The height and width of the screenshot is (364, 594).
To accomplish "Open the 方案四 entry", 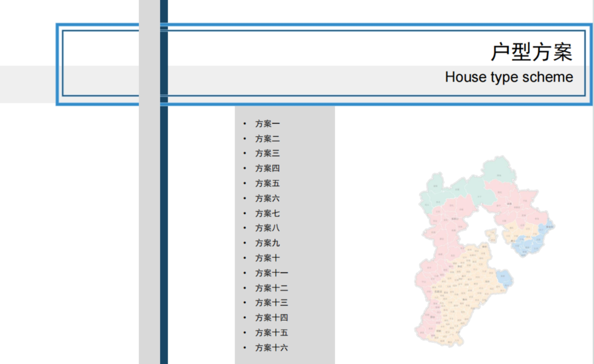I will [267, 169].
